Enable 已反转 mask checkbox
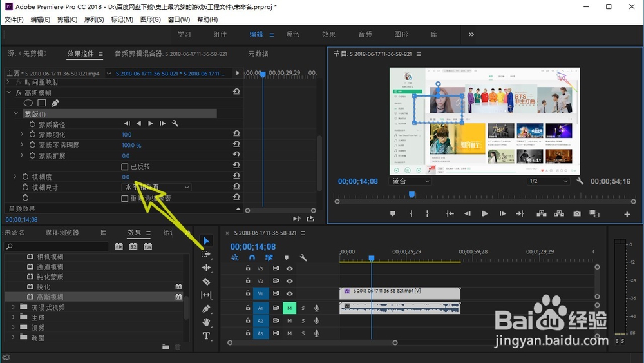This screenshot has height=363, width=644. tap(125, 166)
